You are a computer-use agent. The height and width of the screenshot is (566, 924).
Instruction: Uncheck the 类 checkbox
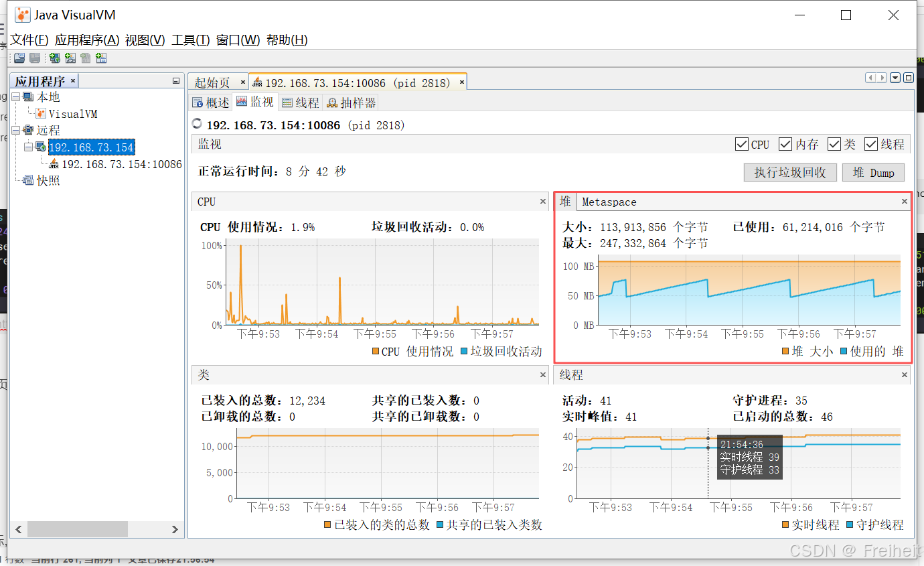tap(834, 144)
